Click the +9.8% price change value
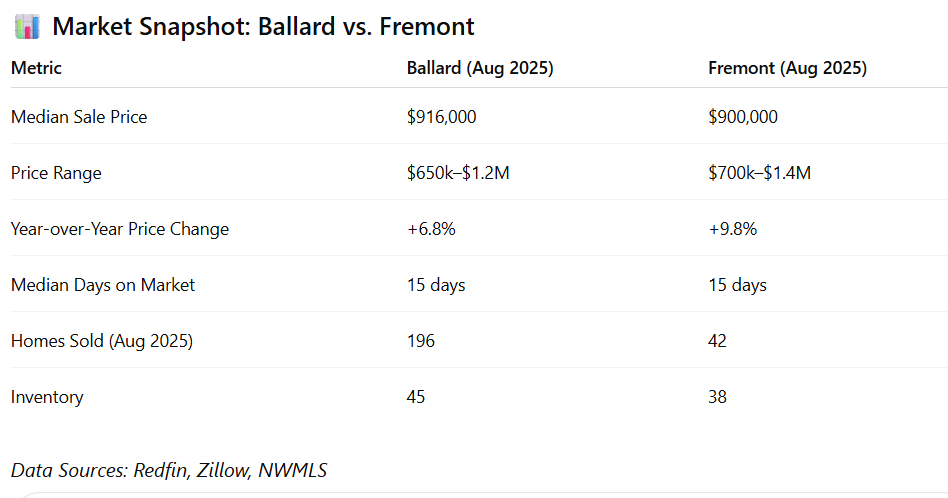Viewport: 948px width, 498px height. point(732,229)
